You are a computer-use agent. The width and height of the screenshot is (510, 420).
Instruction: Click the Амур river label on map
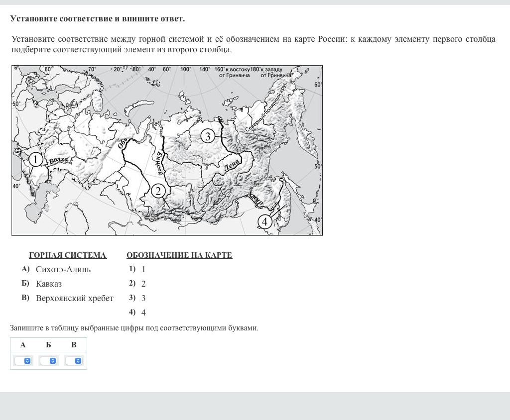[x=256, y=200]
